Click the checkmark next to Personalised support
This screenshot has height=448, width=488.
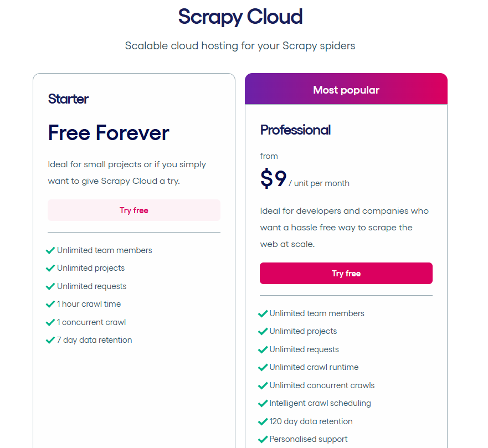[263, 439]
